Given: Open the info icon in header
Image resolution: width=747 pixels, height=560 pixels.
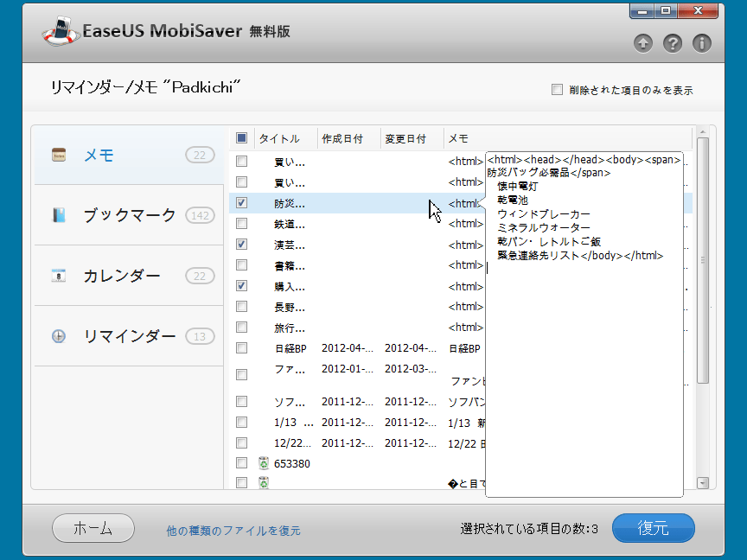Looking at the screenshot, I should 702,43.
